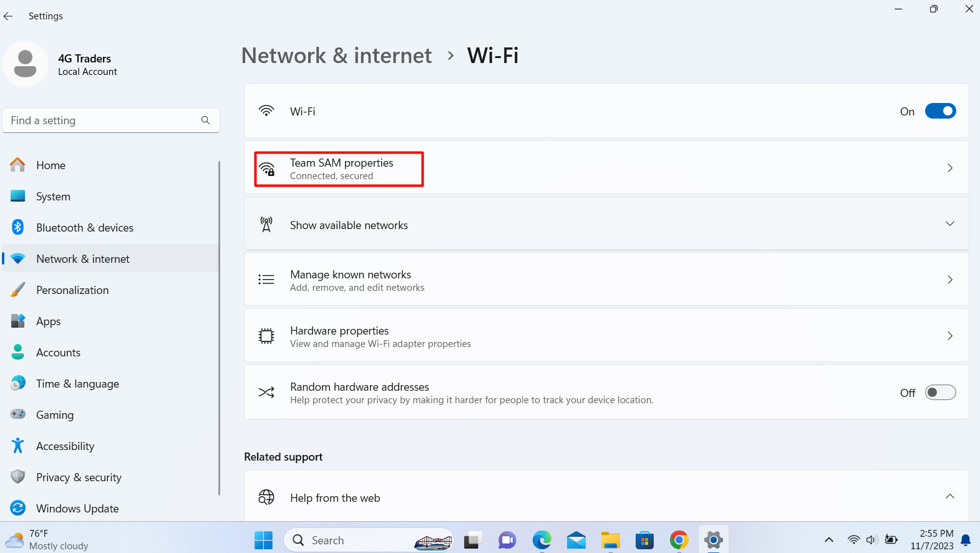Go back to Network & internet breadcrumb

tap(336, 56)
